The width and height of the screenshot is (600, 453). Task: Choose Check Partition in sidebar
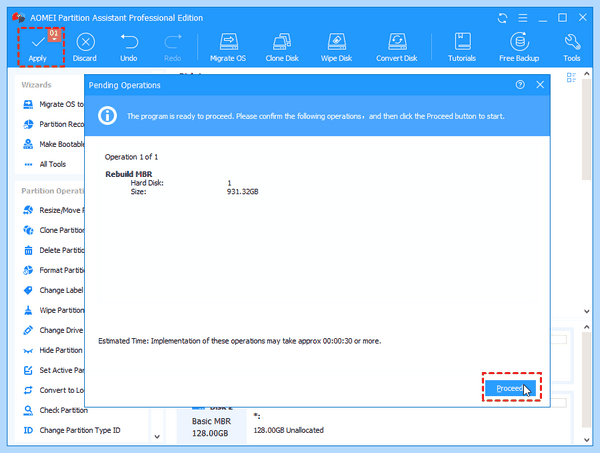tap(55, 410)
